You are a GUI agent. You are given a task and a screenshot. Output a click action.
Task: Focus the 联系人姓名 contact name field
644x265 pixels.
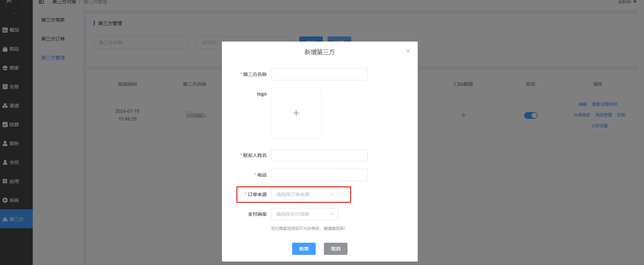319,155
